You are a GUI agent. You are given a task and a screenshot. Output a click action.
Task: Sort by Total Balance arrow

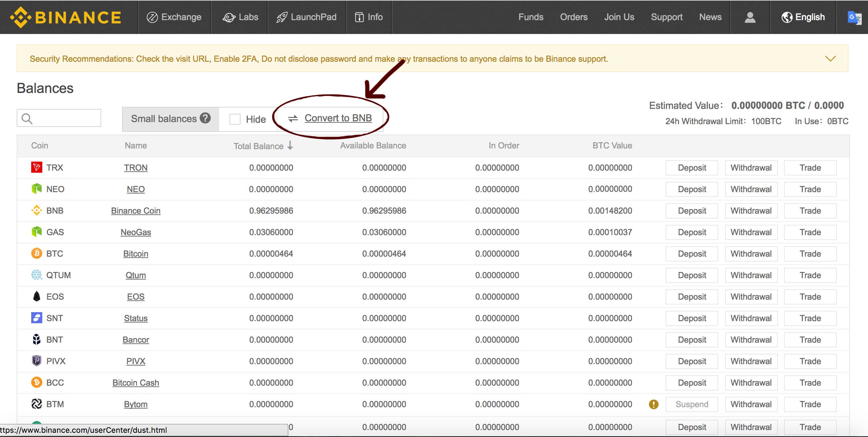(290, 145)
